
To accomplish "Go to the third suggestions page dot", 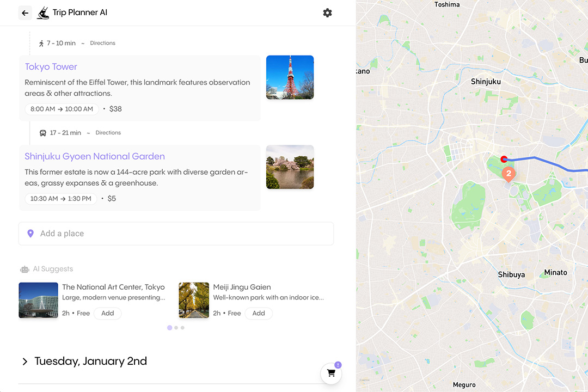I will (x=182, y=328).
